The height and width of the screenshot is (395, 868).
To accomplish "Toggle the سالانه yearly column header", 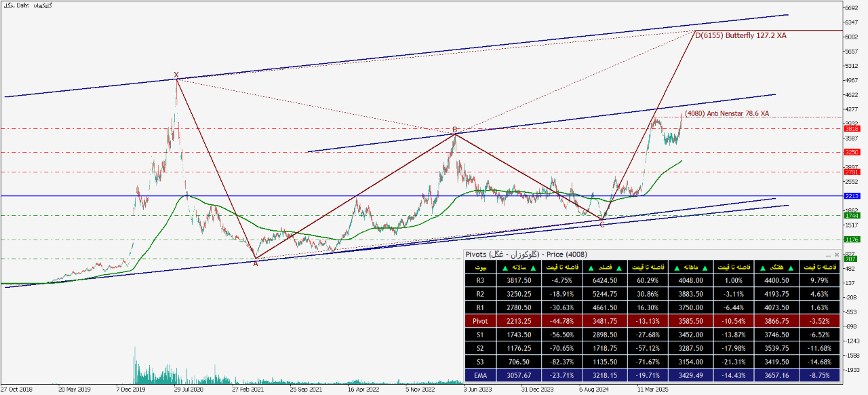I will [x=519, y=268].
